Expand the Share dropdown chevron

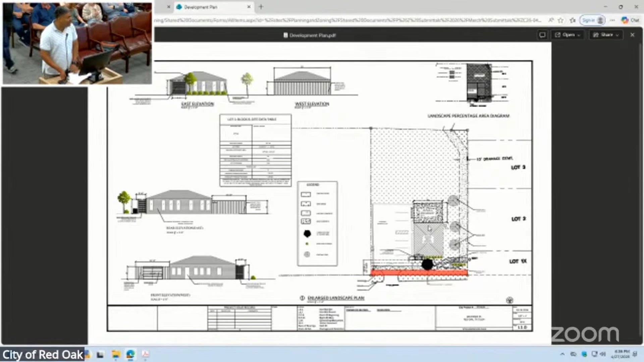click(618, 35)
